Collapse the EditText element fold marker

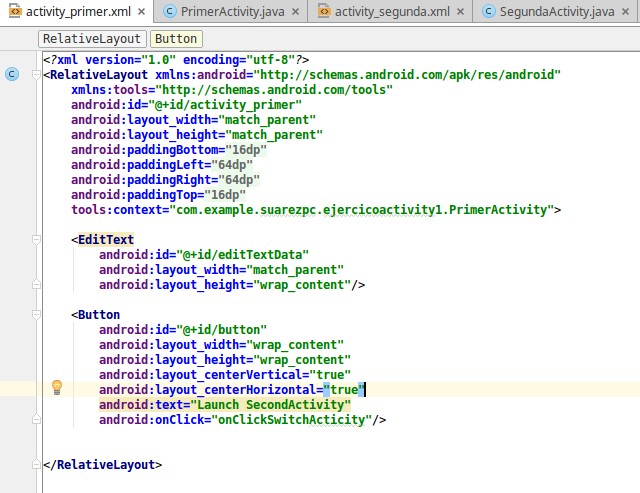[x=36, y=240]
